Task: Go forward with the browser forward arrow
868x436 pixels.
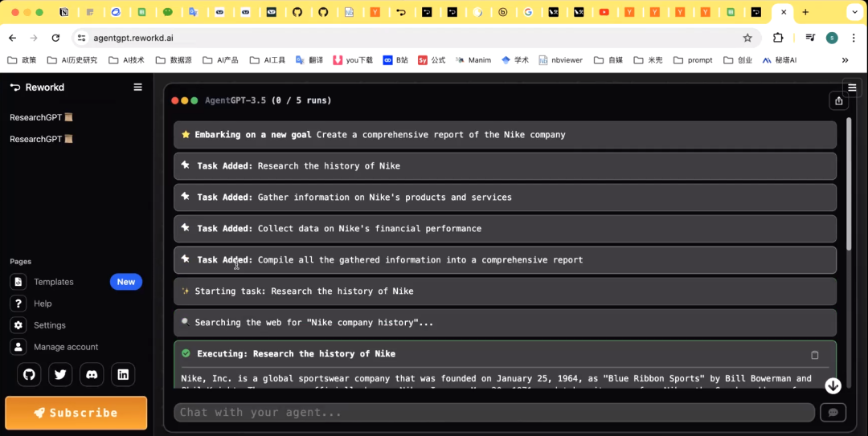Action: pos(34,38)
